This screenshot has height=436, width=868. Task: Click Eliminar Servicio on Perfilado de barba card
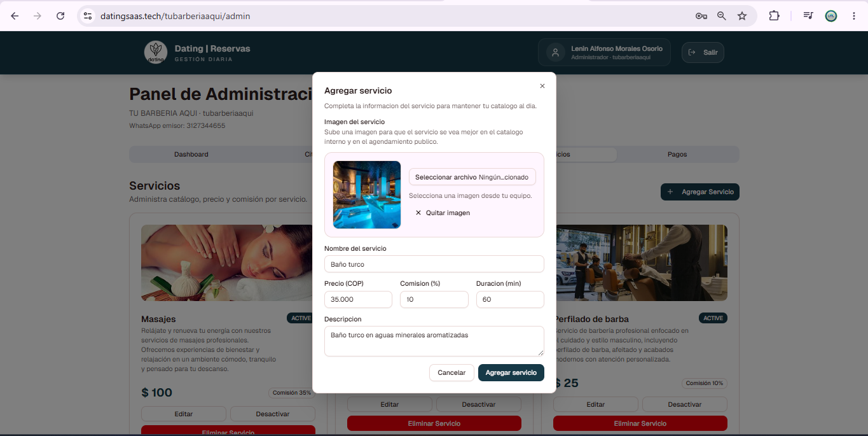click(640, 423)
